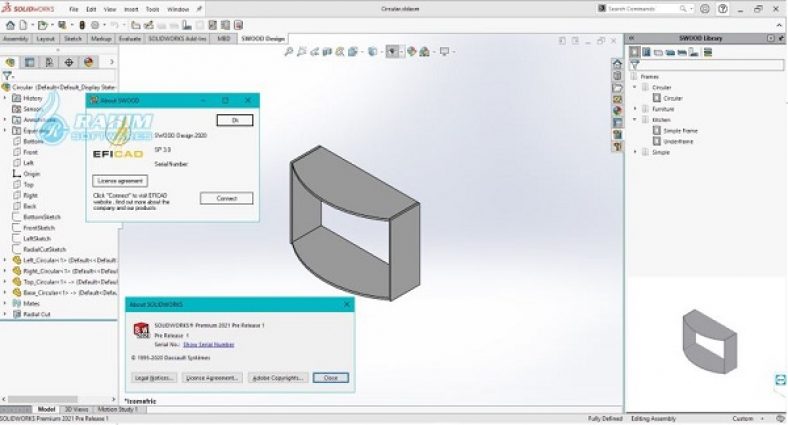Open the File Explorer folder icon in task pane
The height and width of the screenshot is (425, 788).
click(617, 87)
